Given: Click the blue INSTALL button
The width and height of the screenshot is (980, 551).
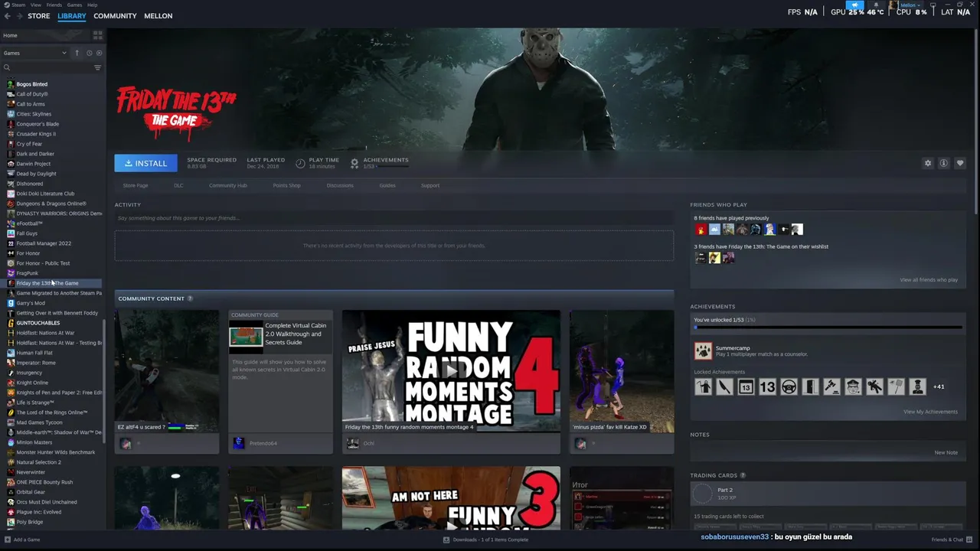Looking at the screenshot, I should click(145, 163).
